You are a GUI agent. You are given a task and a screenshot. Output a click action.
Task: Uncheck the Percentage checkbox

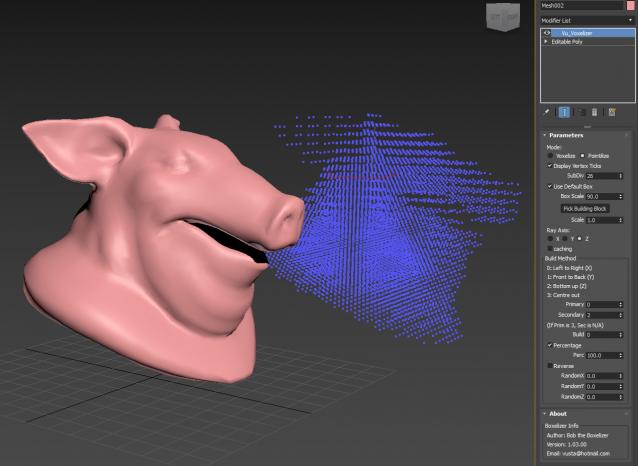point(550,346)
